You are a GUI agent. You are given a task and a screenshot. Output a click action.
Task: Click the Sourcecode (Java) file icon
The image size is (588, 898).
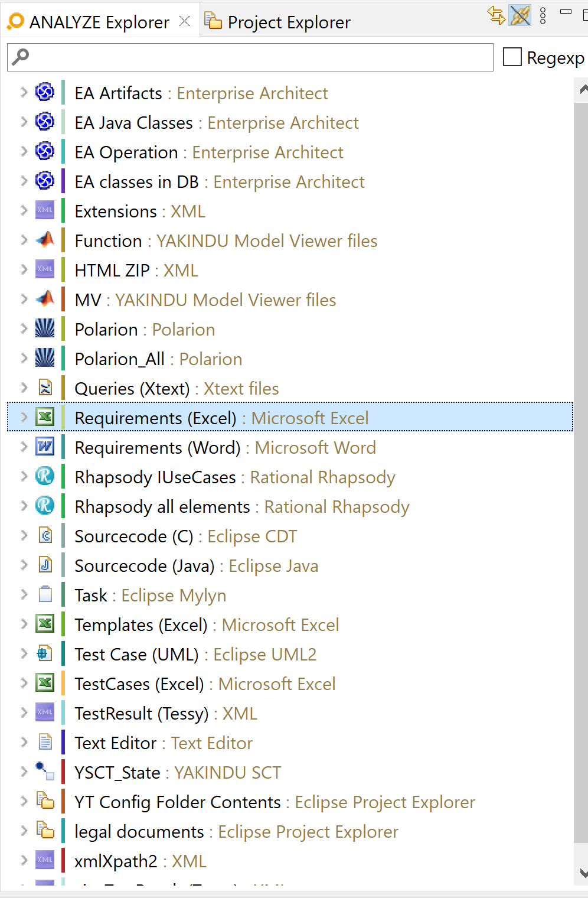coord(45,565)
